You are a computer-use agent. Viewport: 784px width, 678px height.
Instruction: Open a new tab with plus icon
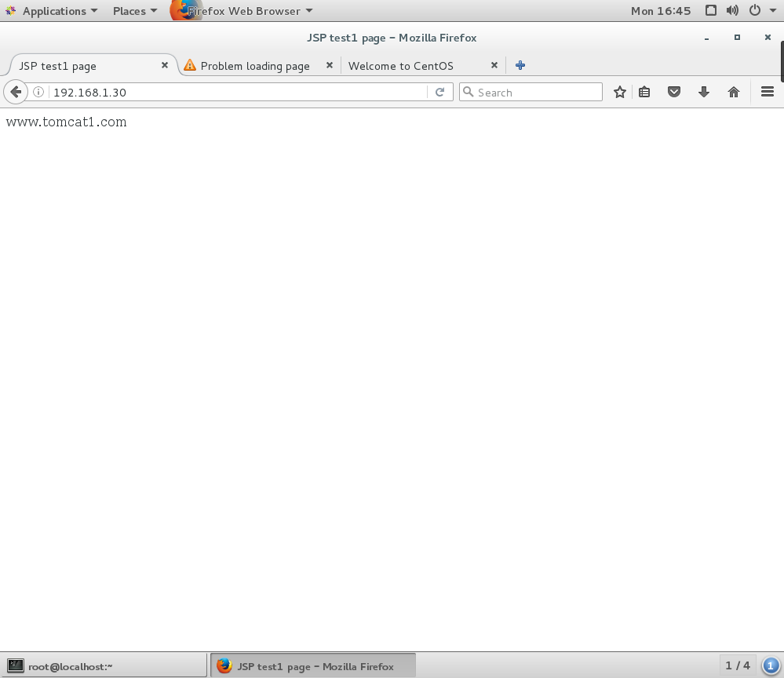[520, 65]
